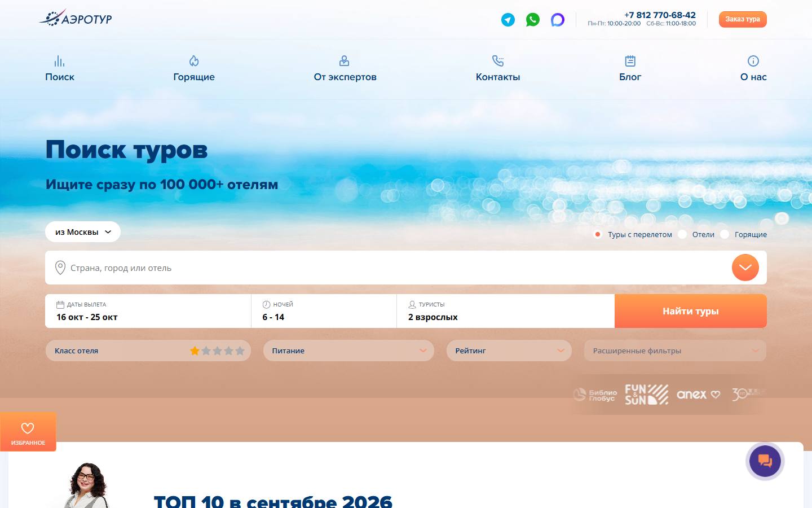Go to От экспертов menu item
This screenshot has width=812, height=508.
click(345, 77)
